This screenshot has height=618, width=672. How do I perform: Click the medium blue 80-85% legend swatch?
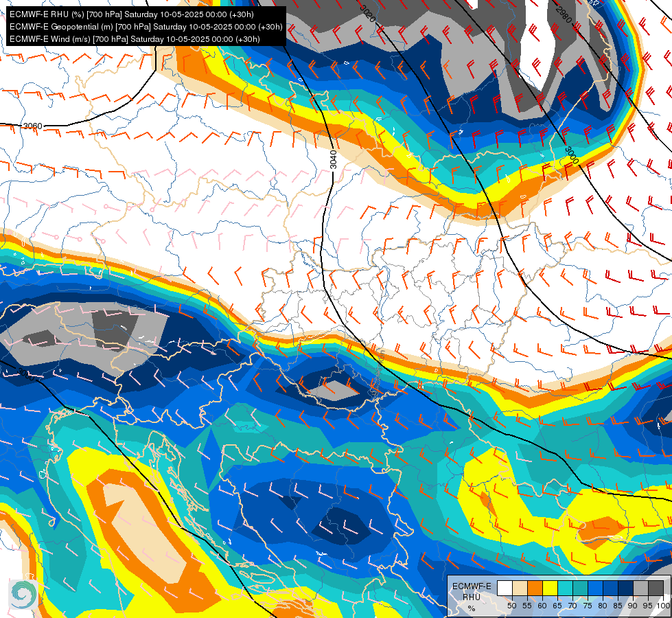coord(611,588)
